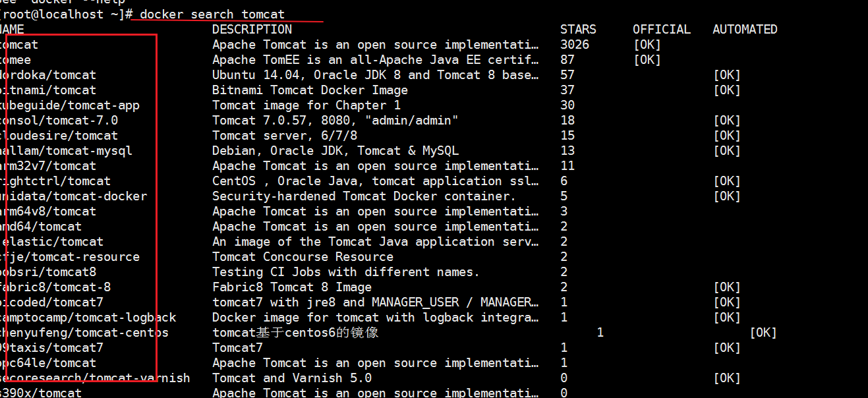Click AUTOMATED [OK] in the "Tomcat server, 6/7/8" row
868x398 pixels.
[x=727, y=136]
